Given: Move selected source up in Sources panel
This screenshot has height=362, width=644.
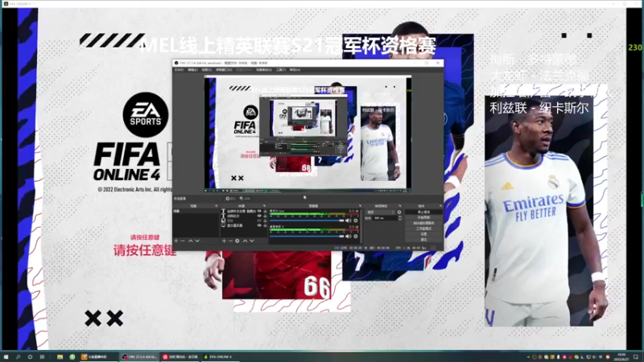Looking at the screenshot, I should click(246, 241).
